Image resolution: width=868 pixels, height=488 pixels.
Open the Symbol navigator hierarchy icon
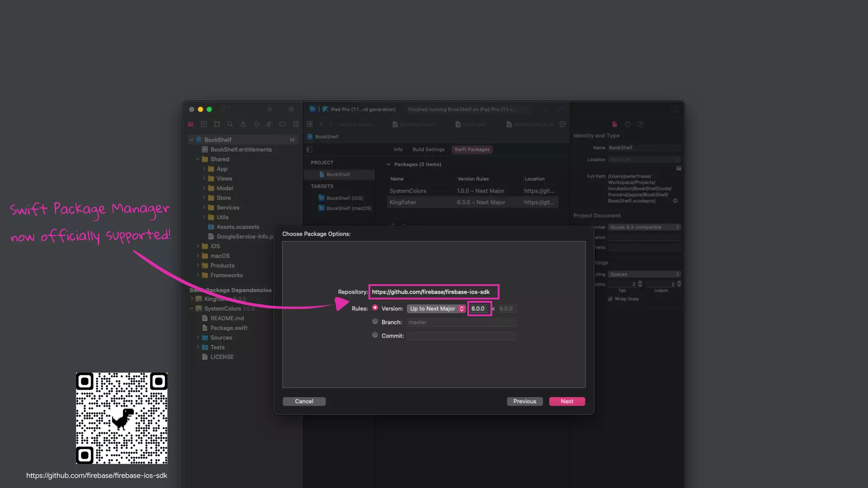pos(217,124)
